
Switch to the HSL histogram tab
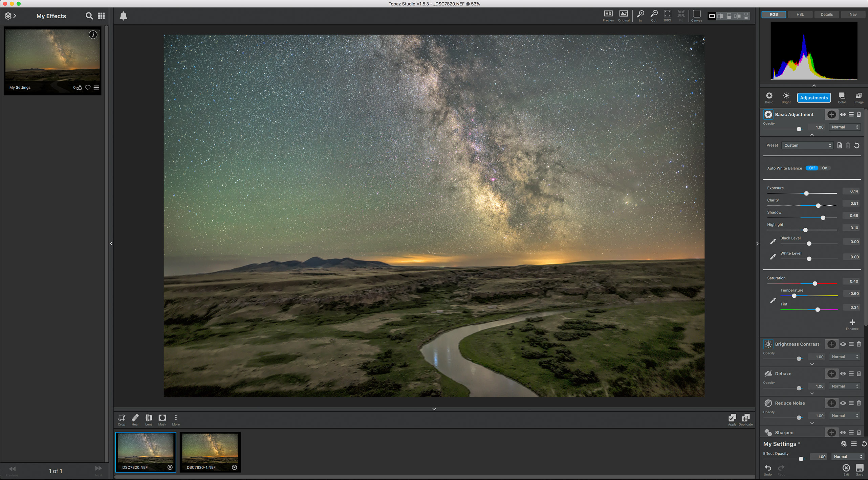point(800,15)
